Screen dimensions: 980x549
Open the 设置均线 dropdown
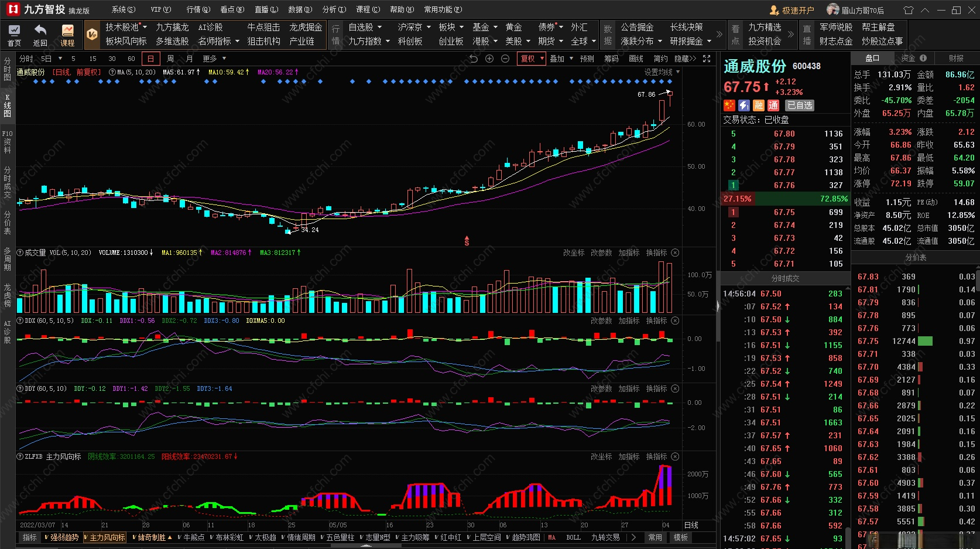(x=662, y=72)
